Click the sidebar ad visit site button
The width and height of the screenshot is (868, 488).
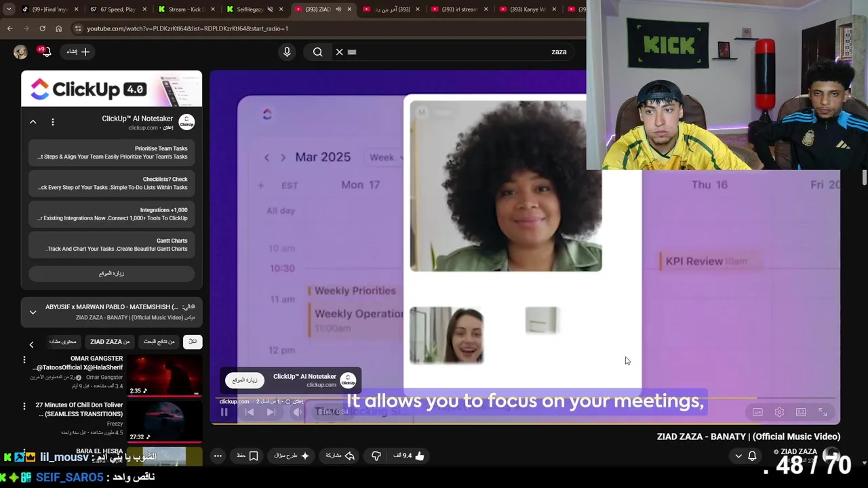[x=112, y=273]
